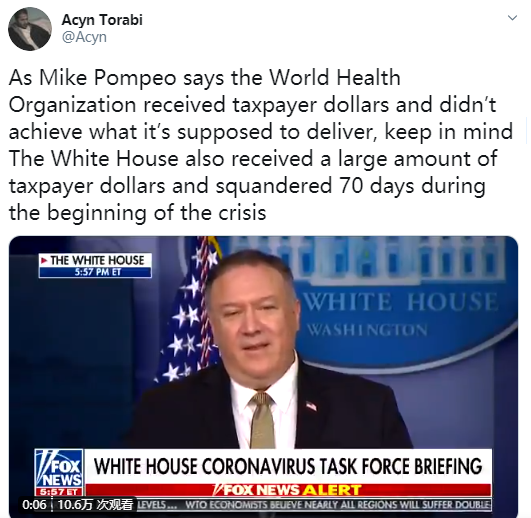Click the flag lapel pin on suit
The height and width of the screenshot is (518, 531).
coord(311,405)
